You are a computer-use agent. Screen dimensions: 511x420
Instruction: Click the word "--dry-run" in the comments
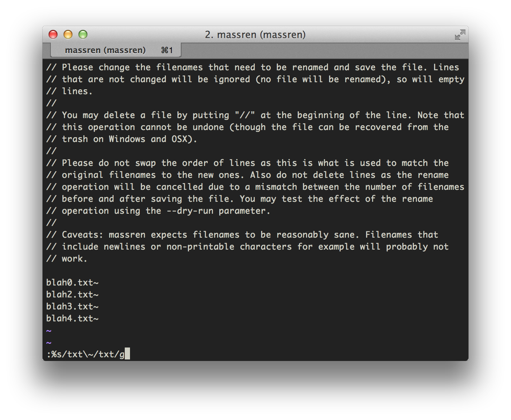(x=190, y=211)
